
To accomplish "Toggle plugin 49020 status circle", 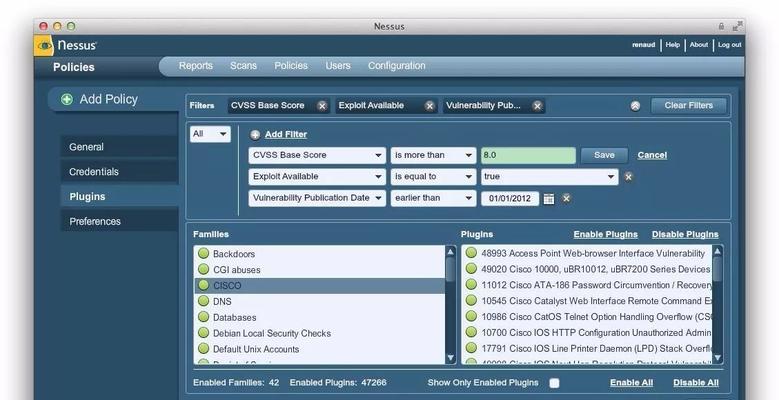I will [471, 269].
